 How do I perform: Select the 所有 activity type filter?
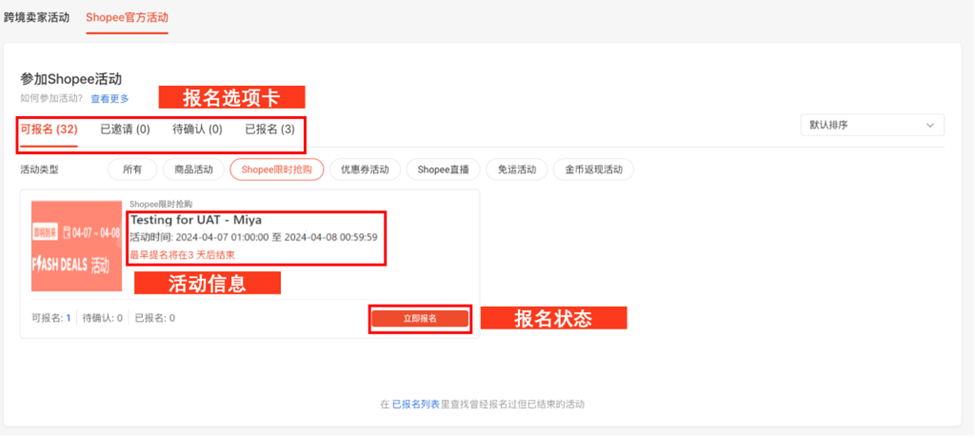point(132,169)
